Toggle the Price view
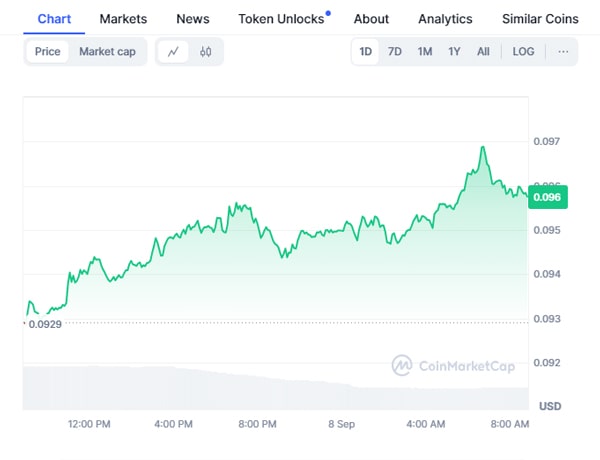Viewport: 600px width, 460px height. (x=47, y=52)
